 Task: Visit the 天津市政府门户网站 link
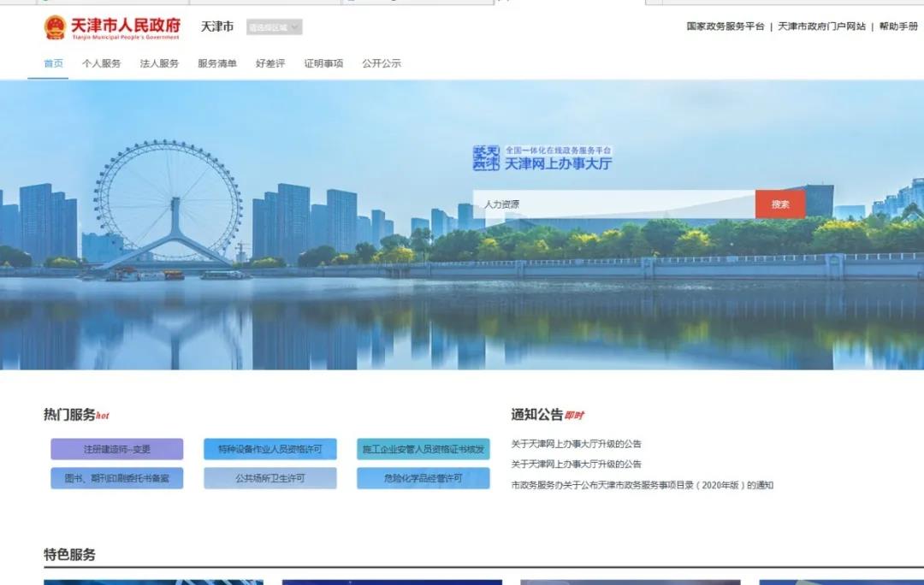click(x=821, y=27)
